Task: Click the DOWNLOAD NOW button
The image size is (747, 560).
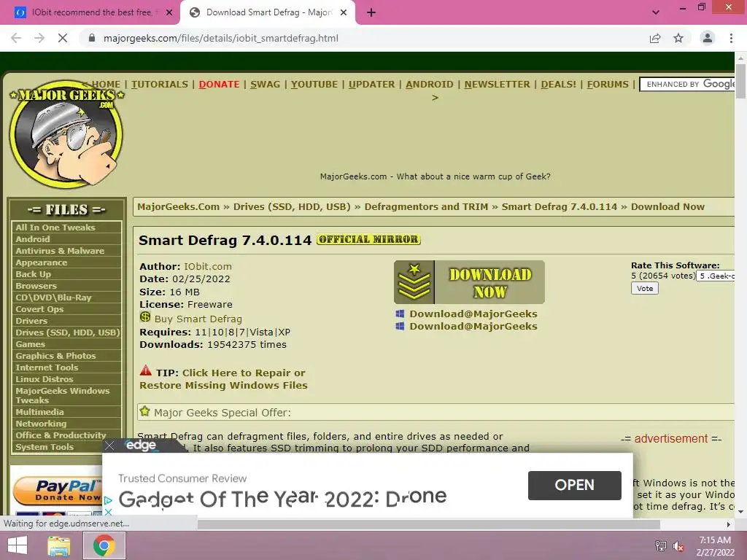Action: (x=469, y=282)
